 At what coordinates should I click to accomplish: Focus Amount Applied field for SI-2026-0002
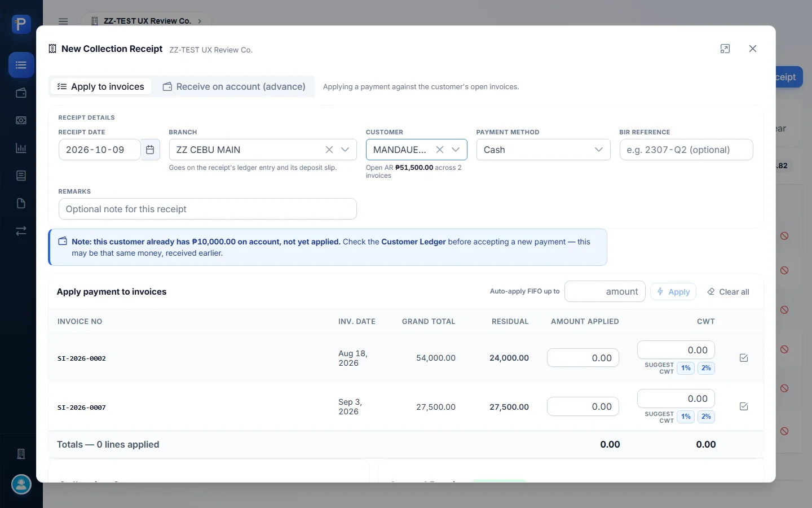pos(582,358)
